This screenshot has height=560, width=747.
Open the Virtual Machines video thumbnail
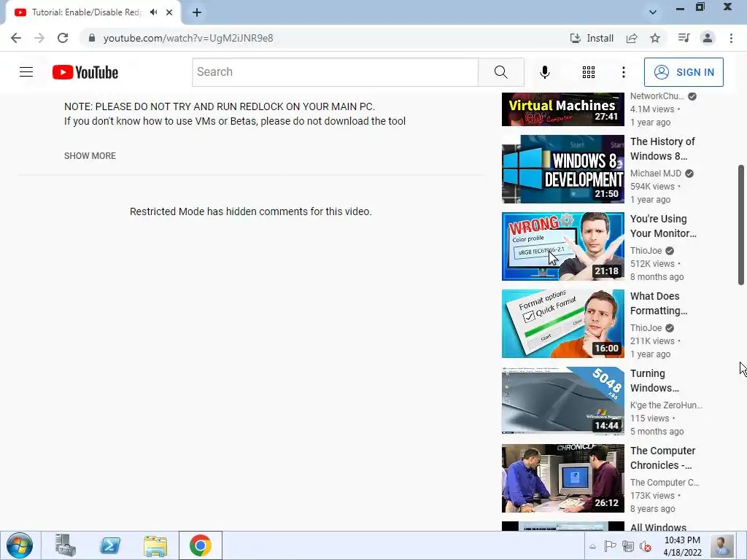pos(562,109)
